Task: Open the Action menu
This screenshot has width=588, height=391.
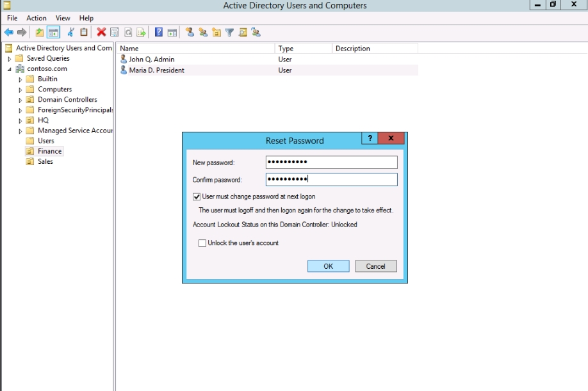Action: 37,18
